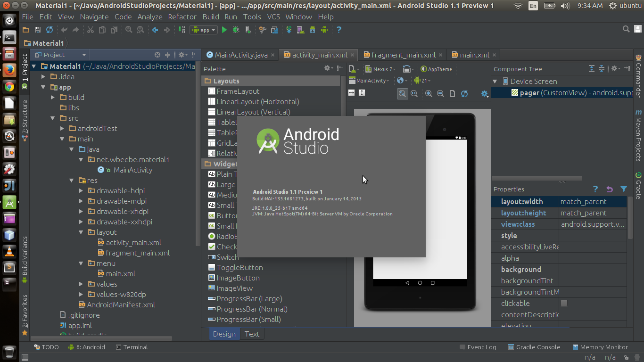Switch to the Text editor tab
The image size is (644, 362).
(252, 334)
